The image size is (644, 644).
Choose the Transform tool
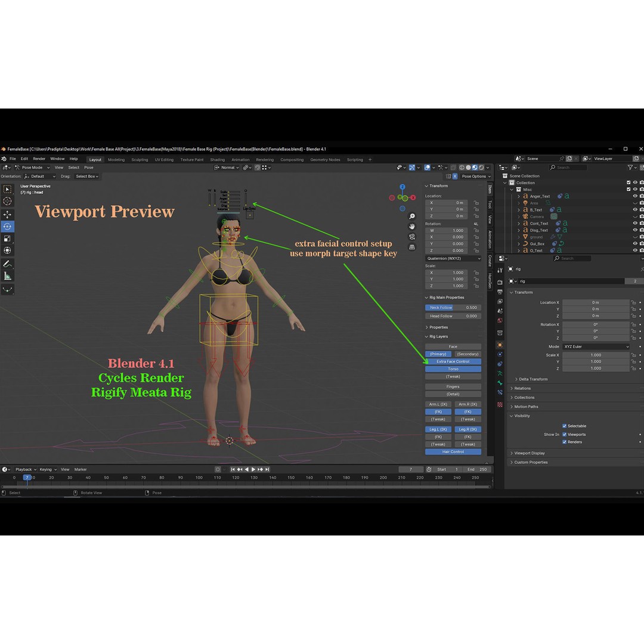pyautogui.click(x=7, y=250)
